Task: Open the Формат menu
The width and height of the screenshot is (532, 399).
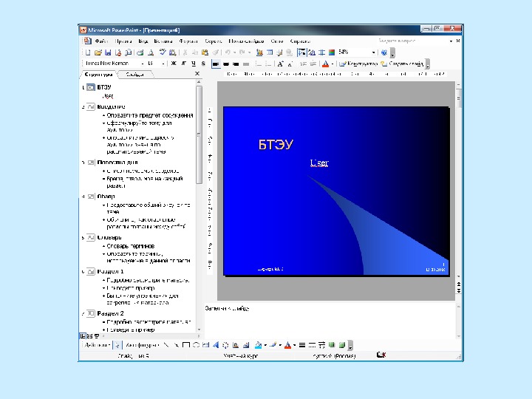Action: click(188, 41)
